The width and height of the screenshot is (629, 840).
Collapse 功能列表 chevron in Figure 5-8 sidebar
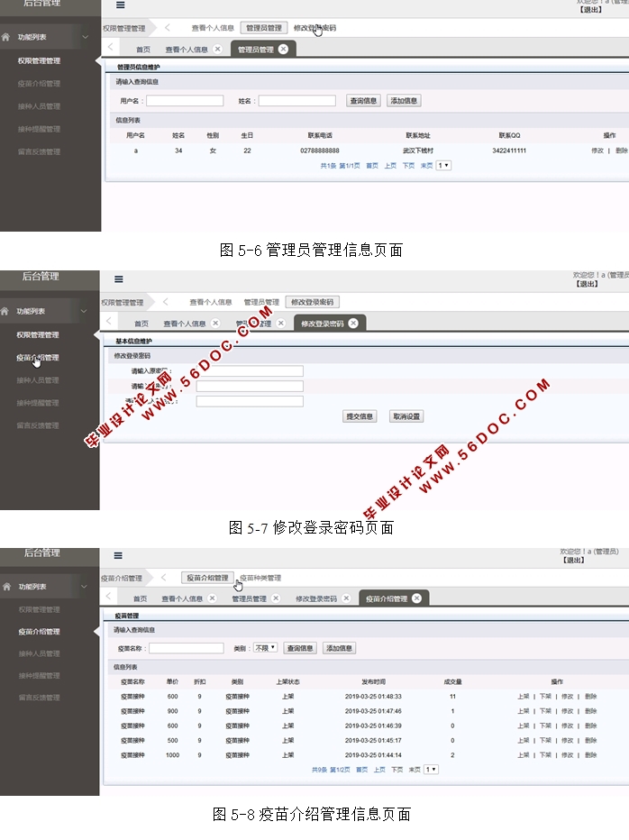click(x=84, y=587)
